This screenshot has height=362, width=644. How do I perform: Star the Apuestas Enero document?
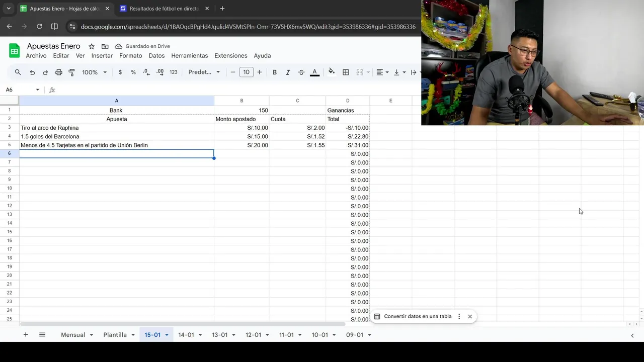tap(92, 46)
